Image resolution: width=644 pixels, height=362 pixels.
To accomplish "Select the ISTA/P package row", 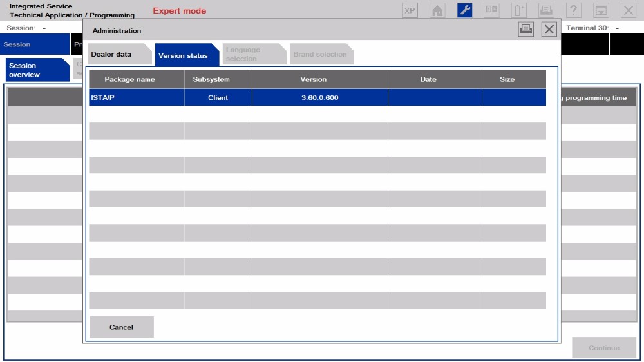I will [x=317, y=98].
